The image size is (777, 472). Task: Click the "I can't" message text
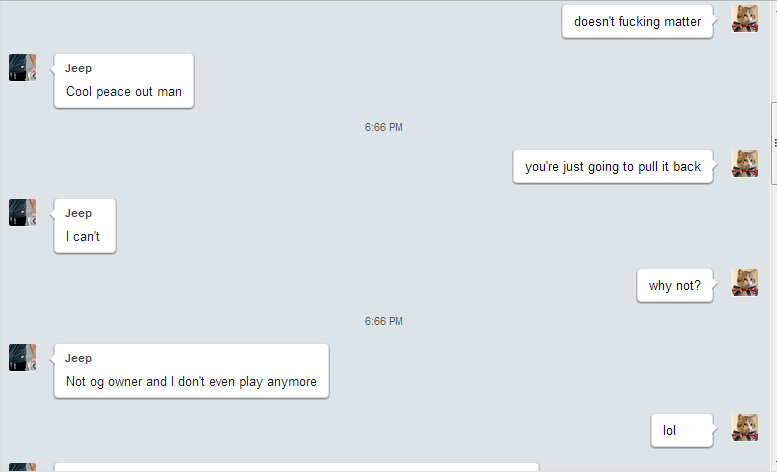83,237
